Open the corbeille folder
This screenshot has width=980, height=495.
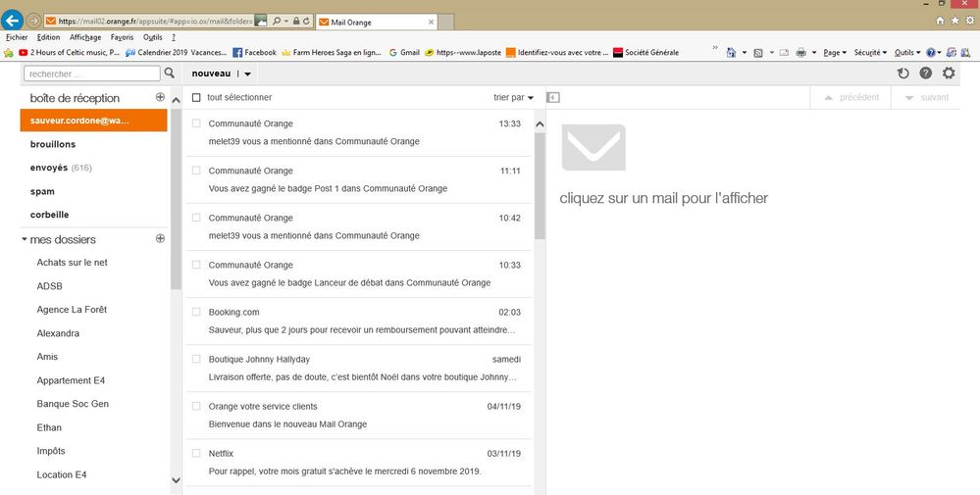tap(49, 215)
